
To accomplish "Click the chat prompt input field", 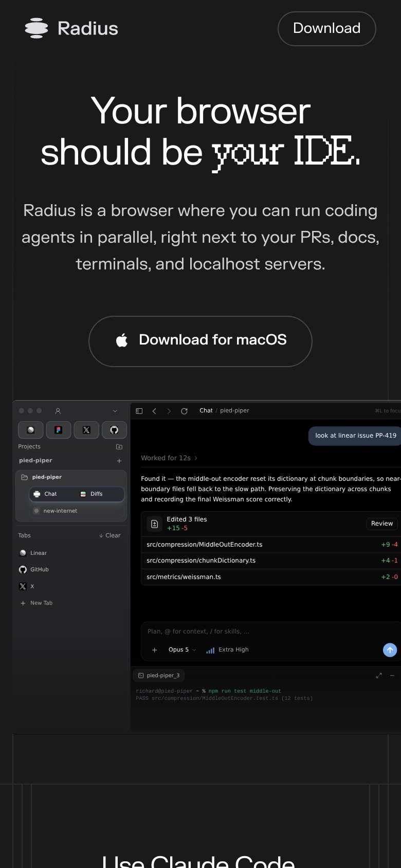I will point(271,631).
